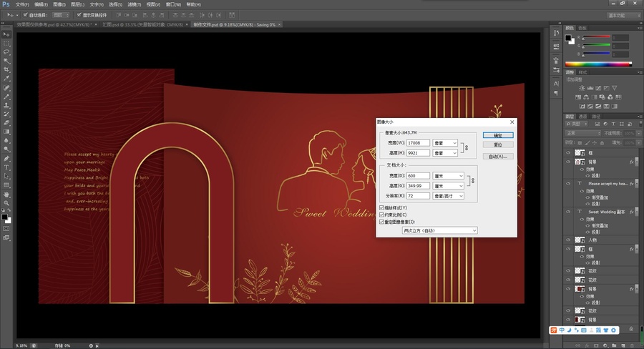Open the 样式 (Styles) panel tab
Screen dimensions: 644x349
coord(582,72)
